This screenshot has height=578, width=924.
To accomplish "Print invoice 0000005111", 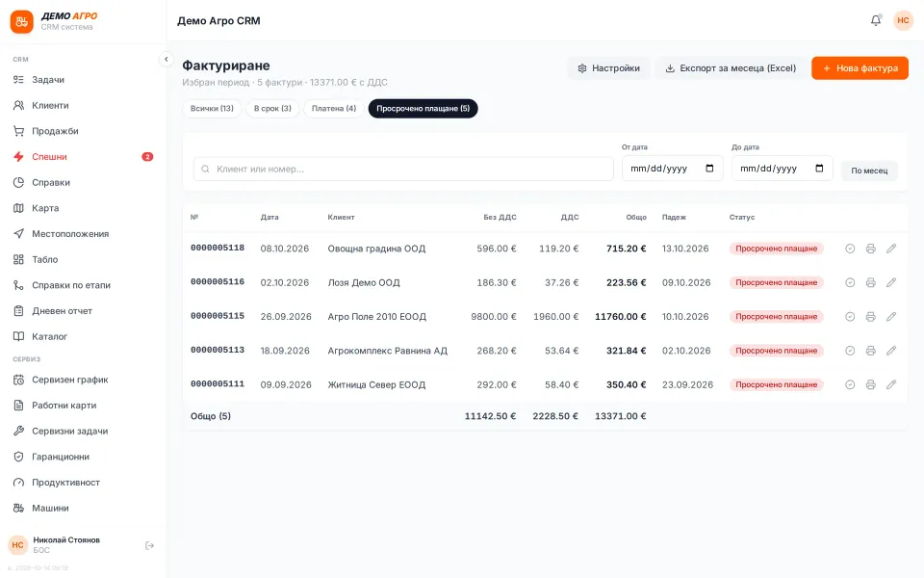I will coord(870,384).
